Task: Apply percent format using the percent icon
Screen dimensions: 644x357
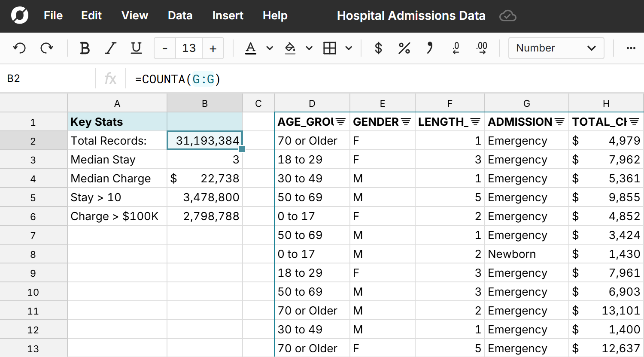Action: [404, 48]
